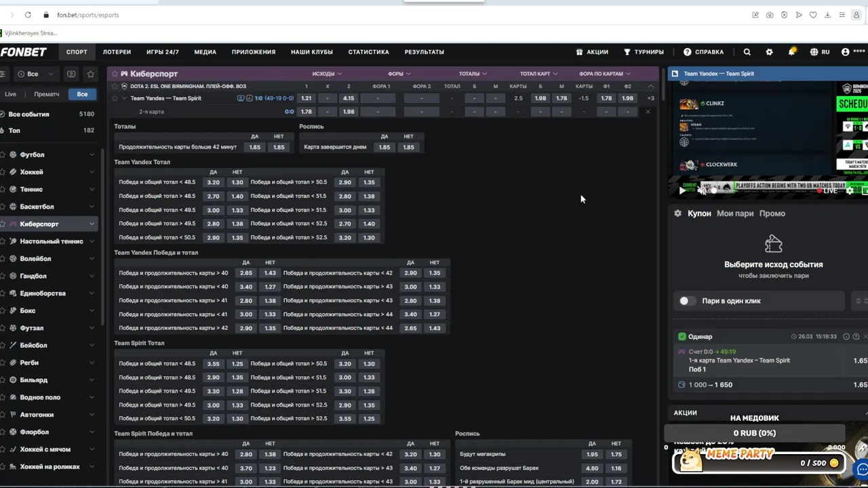Screen dimensions: 868x488
Task: Open Статистика in the top menu
Action: coord(368,52)
